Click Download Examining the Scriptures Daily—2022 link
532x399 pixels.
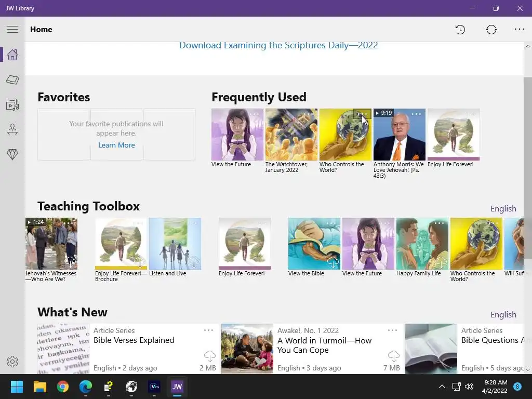coord(278,46)
